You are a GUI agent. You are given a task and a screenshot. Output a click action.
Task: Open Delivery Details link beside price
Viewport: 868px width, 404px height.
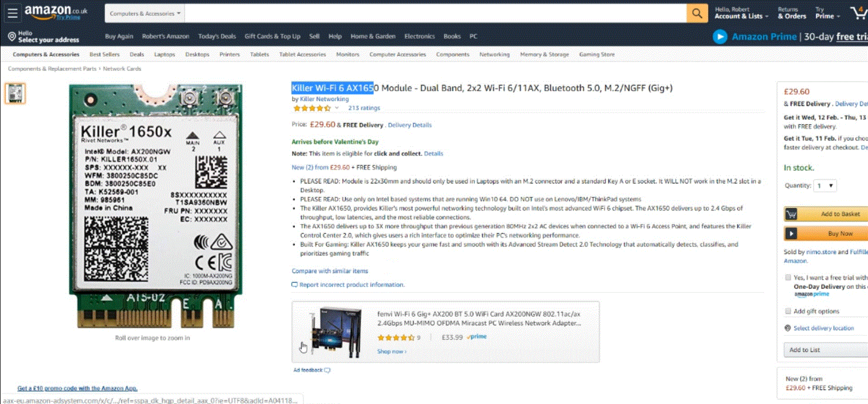[x=409, y=125]
